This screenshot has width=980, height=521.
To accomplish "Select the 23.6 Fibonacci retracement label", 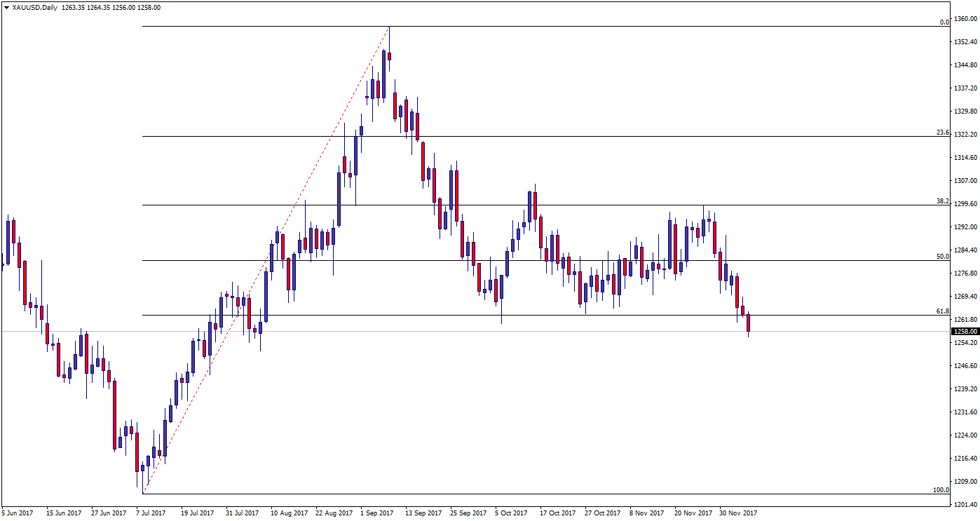I will (x=942, y=133).
